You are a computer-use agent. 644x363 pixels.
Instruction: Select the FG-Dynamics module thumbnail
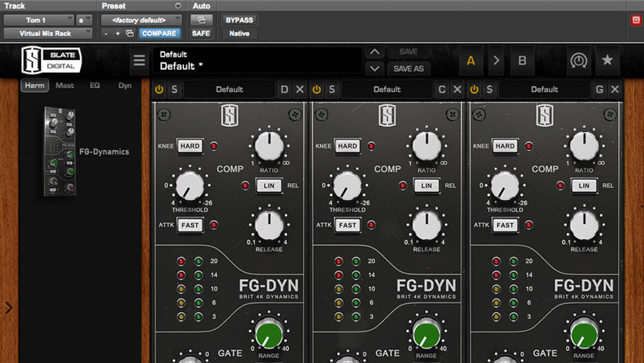60,152
